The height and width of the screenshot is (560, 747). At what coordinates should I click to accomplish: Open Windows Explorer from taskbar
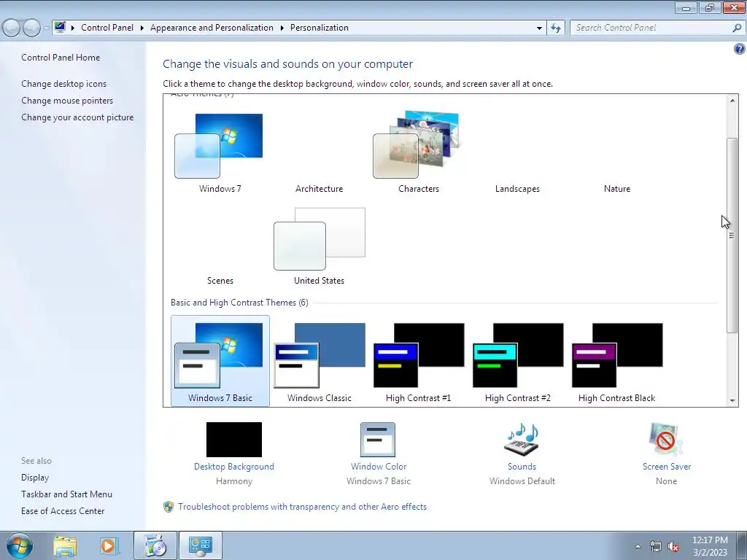[x=65, y=545]
